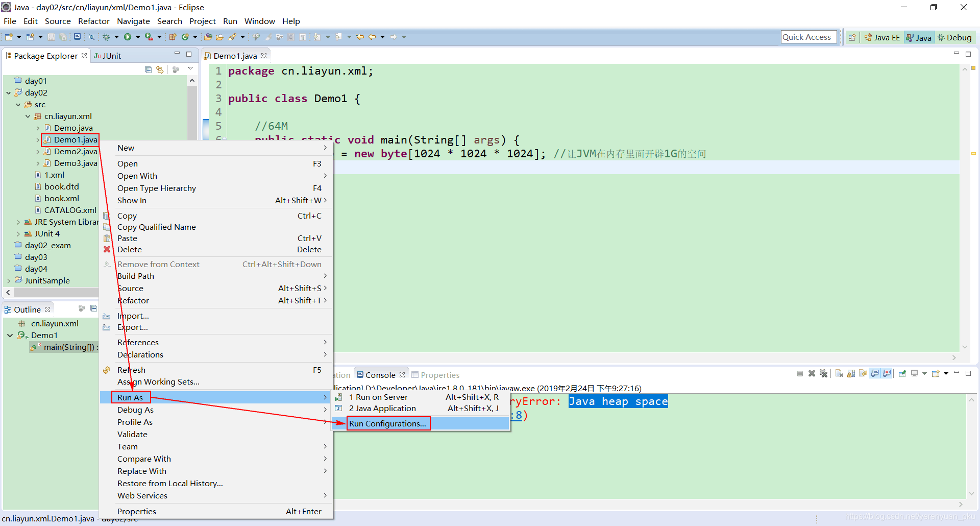Close the Demo1.java editor tab
The width and height of the screenshot is (980, 526).
pos(264,56)
